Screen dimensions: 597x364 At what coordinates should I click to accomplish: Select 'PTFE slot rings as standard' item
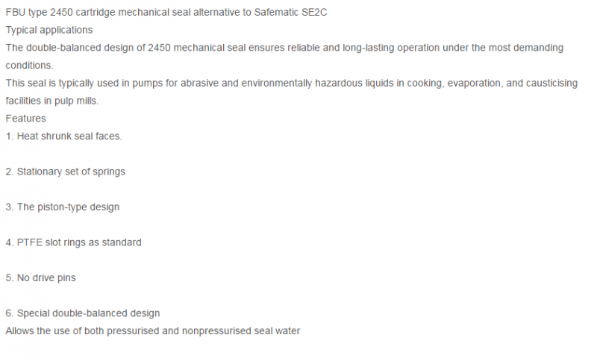point(73,242)
